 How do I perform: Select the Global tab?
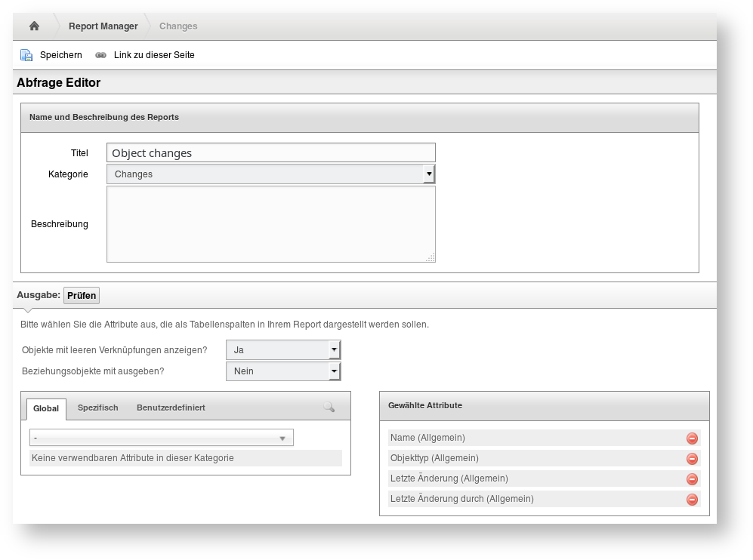46,408
